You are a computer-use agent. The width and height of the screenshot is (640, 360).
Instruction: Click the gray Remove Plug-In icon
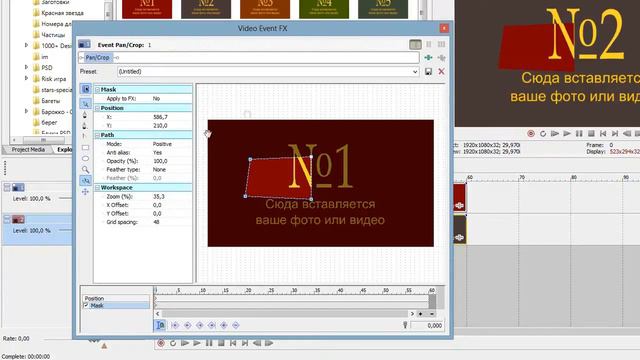(441, 58)
